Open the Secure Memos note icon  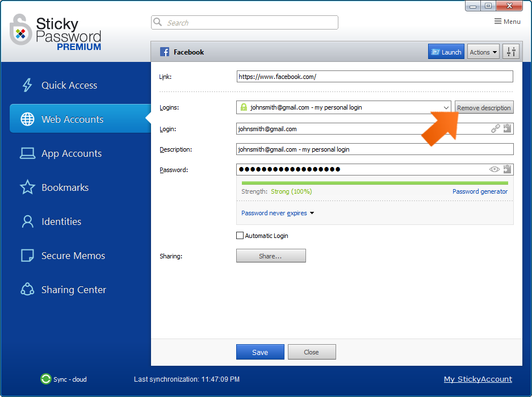(27, 256)
